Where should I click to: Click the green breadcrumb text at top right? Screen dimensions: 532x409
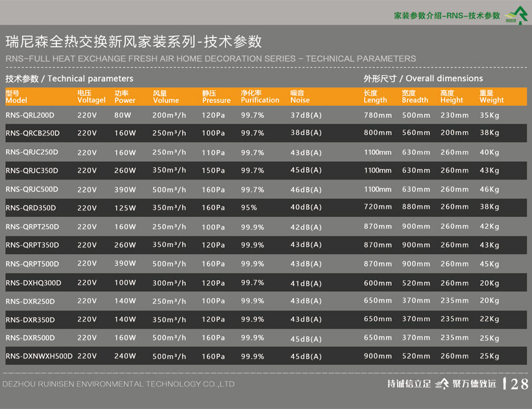pos(447,16)
